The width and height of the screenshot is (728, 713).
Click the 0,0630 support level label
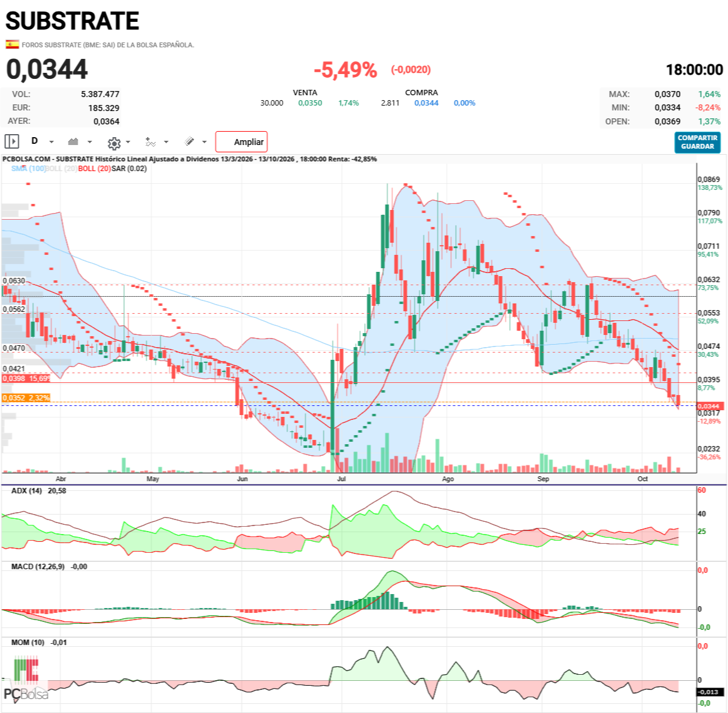pos(14,281)
